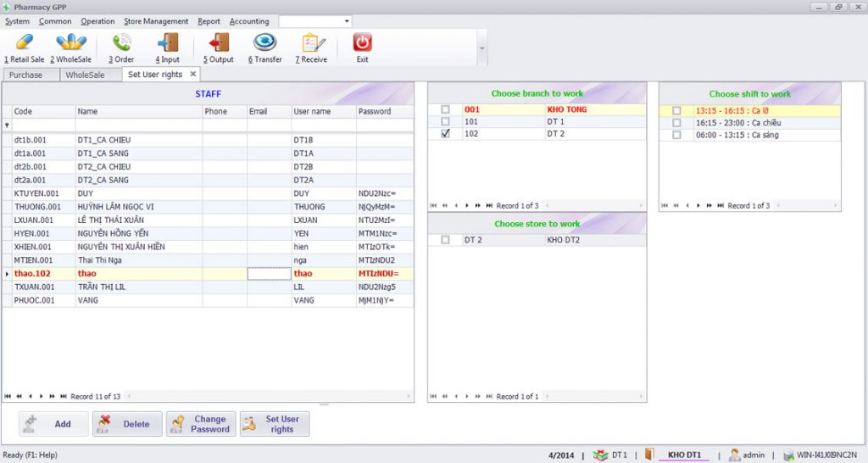868x463 pixels.
Task: Sort by the User name column header
Action: point(324,111)
